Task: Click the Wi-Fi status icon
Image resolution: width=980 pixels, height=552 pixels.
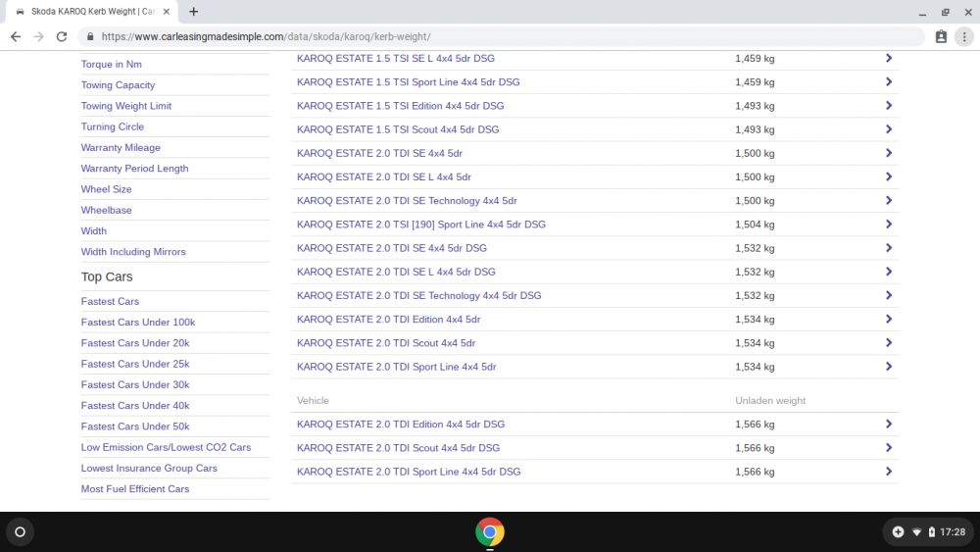Action: (917, 532)
